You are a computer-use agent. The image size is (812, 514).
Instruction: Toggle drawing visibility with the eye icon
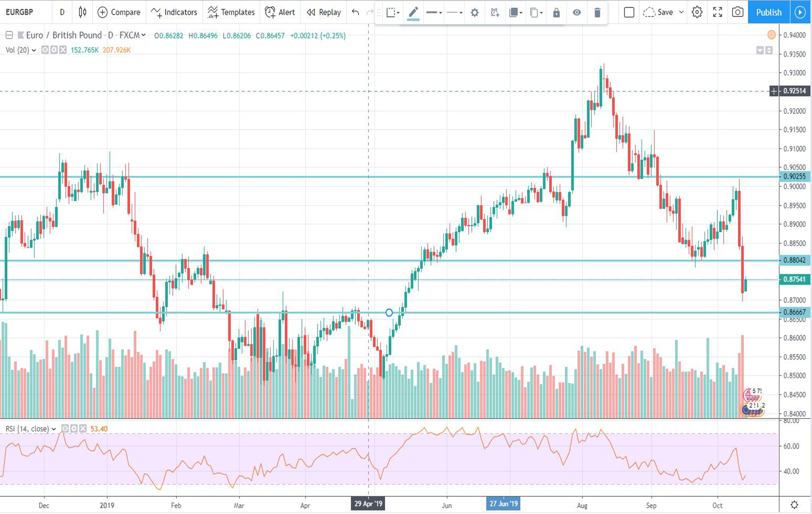coord(576,13)
